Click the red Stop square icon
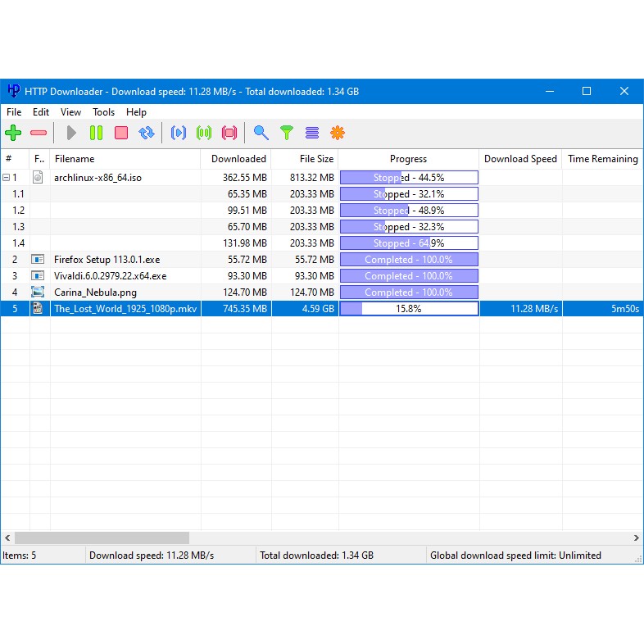 (x=121, y=133)
